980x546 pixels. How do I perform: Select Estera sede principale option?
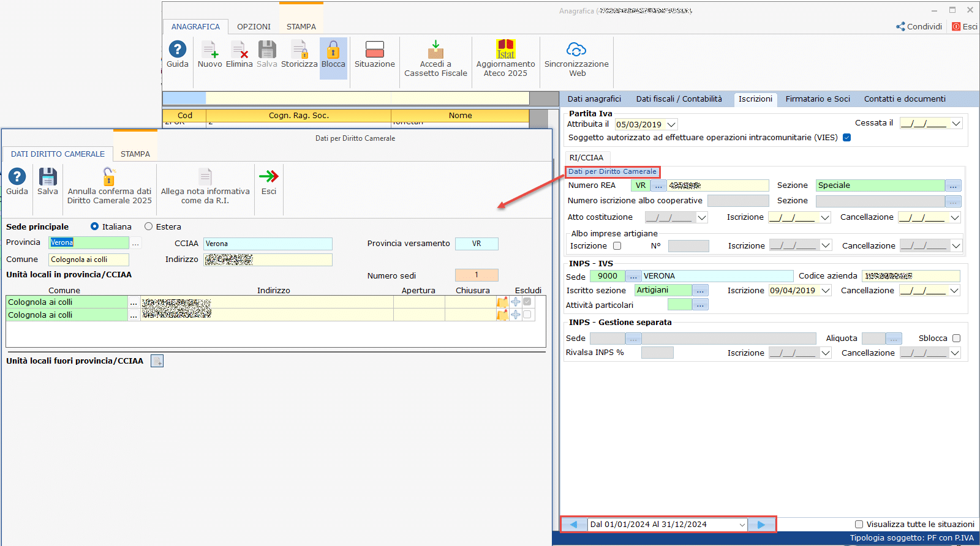[148, 226]
